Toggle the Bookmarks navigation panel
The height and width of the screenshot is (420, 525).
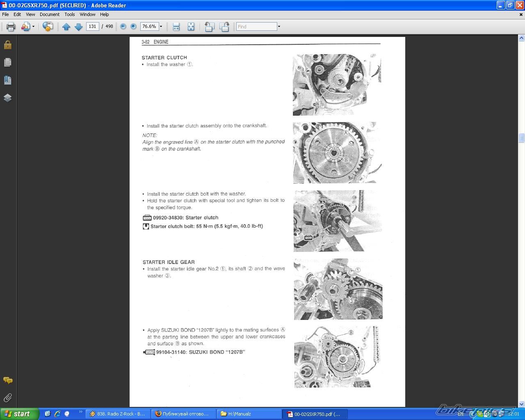(7, 80)
